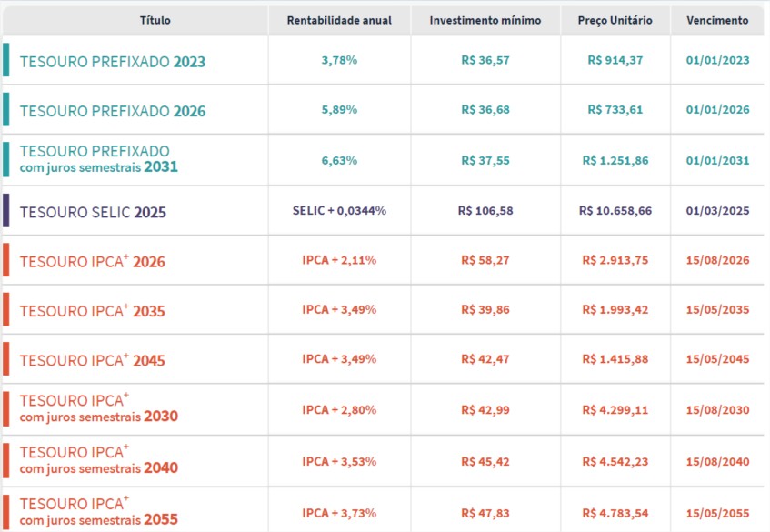770x532 pixels.
Task: Select the SELIC + 0,0344% value
Action: coord(339,210)
